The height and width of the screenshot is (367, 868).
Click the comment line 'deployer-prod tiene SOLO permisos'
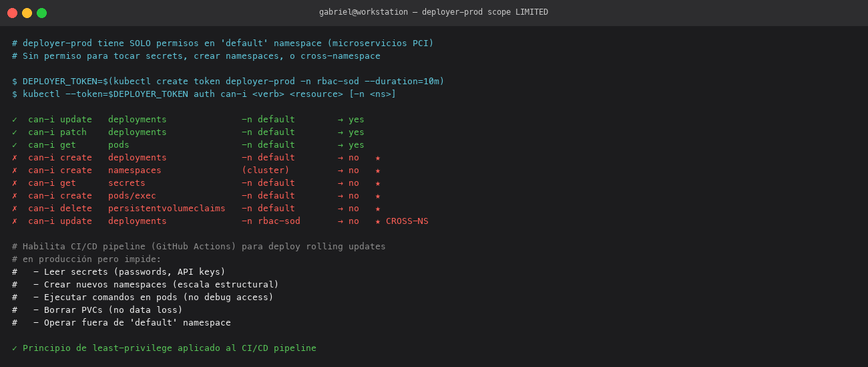(x=223, y=43)
